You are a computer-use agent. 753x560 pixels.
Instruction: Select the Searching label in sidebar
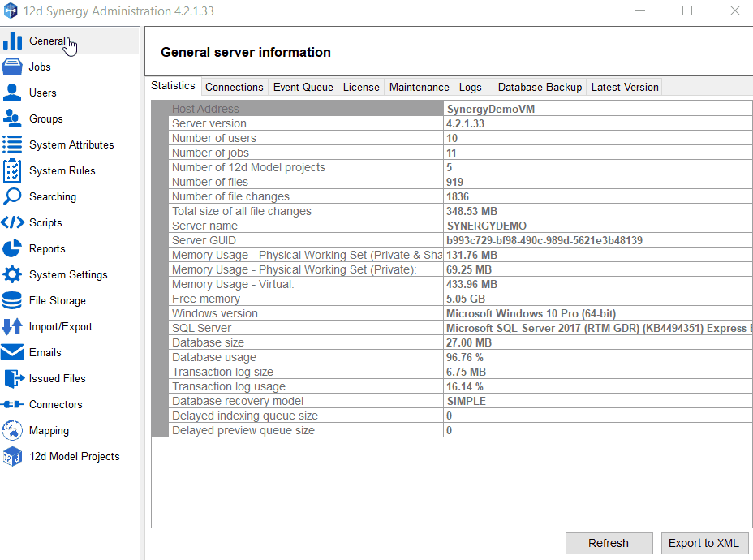[53, 196]
